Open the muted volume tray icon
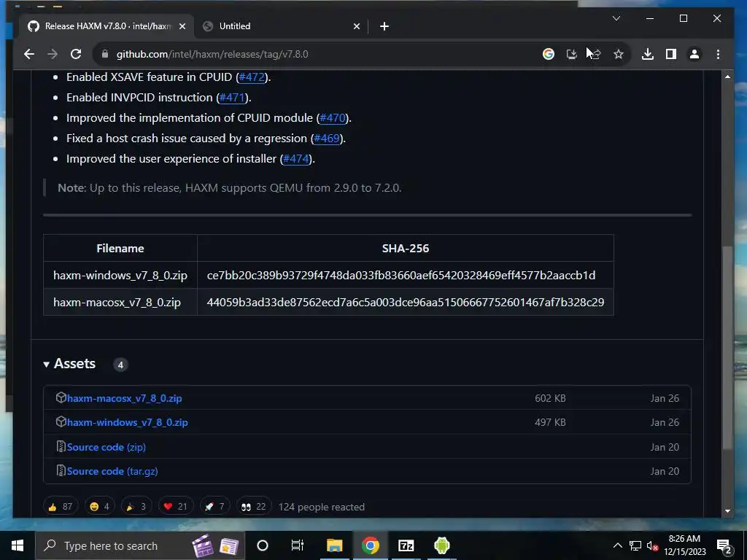The height and width of the screenshot is (560, 747). (x=652, y=545)
